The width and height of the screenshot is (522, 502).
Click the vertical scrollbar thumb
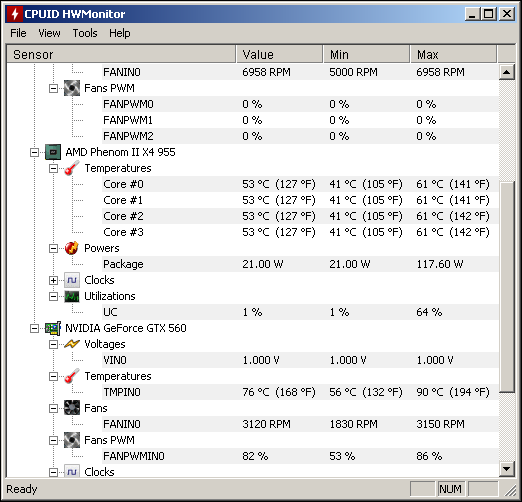pyautogui.click(x=508, y=287)
